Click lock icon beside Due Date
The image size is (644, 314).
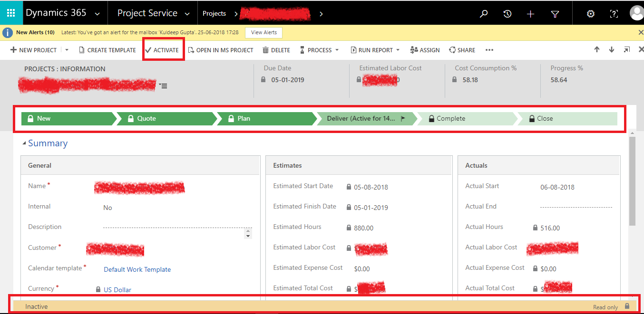pyautogui.click(x=264, y=80)
